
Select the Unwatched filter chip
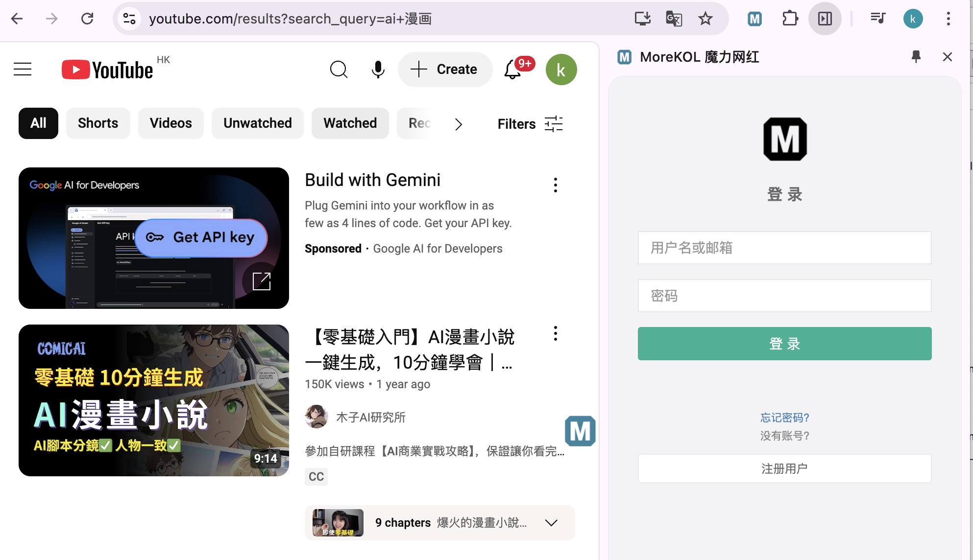click(x=258, y=123)
